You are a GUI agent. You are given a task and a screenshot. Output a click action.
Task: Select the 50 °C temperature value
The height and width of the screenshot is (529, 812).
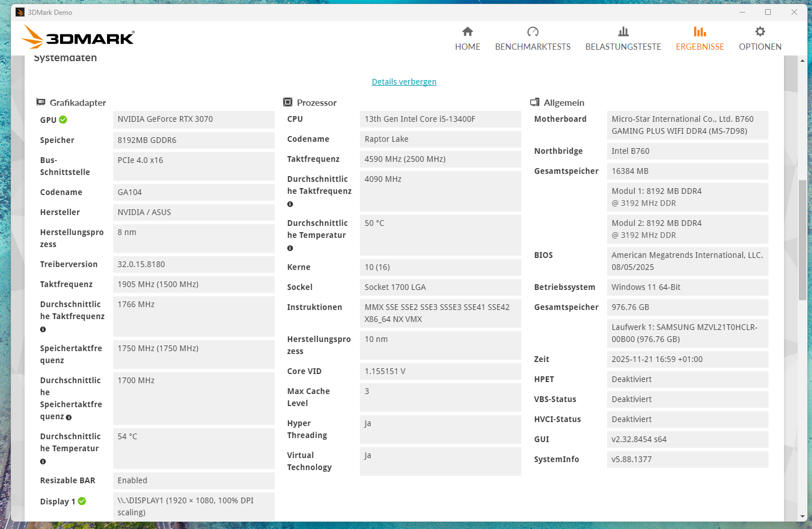(x=441, y=235)
